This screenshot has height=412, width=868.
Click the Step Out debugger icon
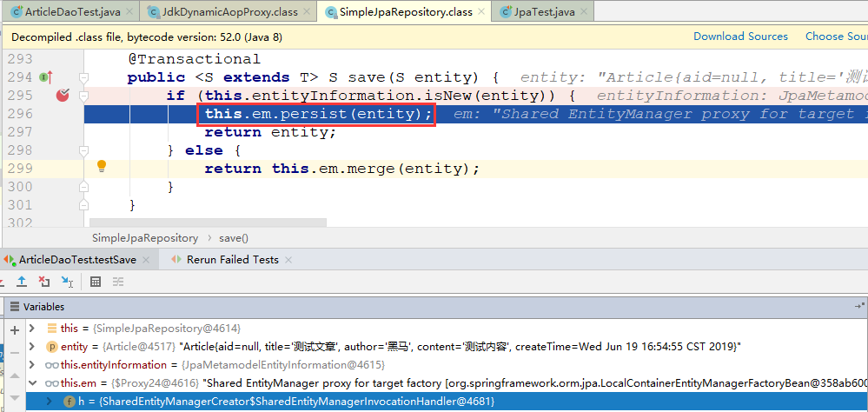click(x=21, y=282)
